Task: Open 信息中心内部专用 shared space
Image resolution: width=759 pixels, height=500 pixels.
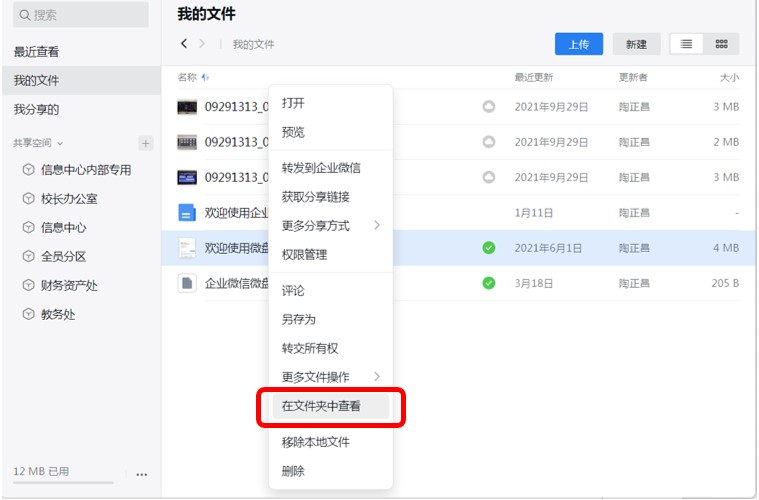Action: 85,170
